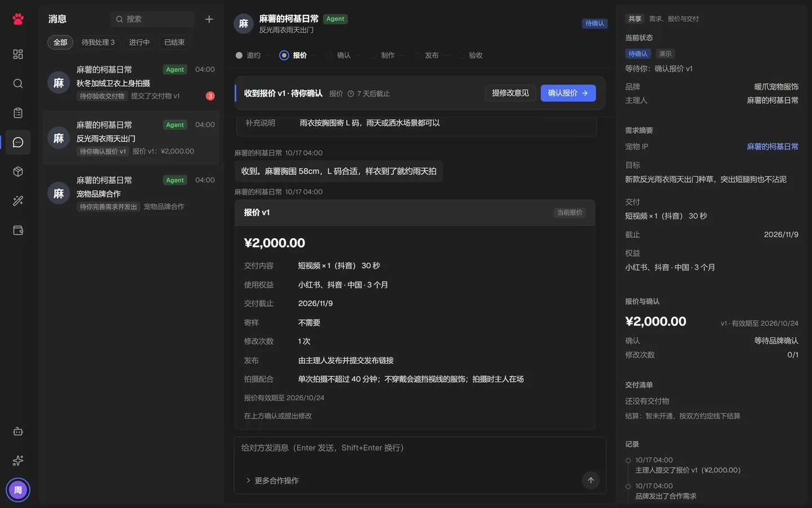Select the 发布 step in progress bar
This screenshot has height=508, width=812.
point(426,55)
